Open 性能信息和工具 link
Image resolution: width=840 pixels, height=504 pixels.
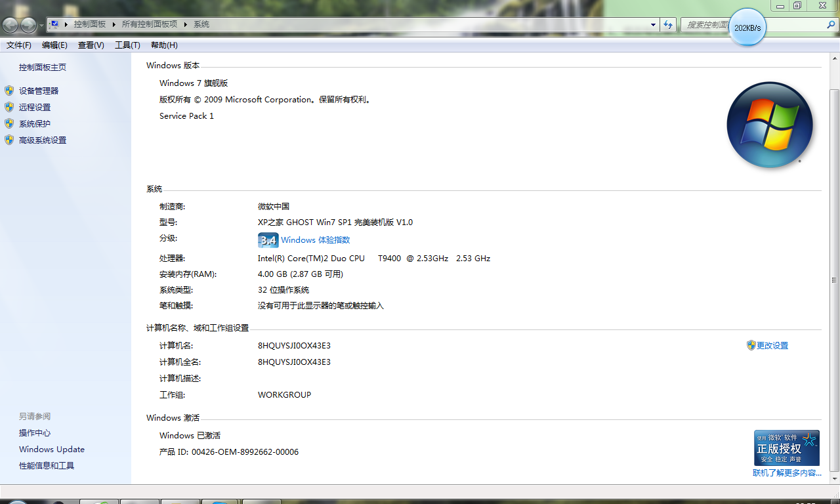tap(47, 466)
